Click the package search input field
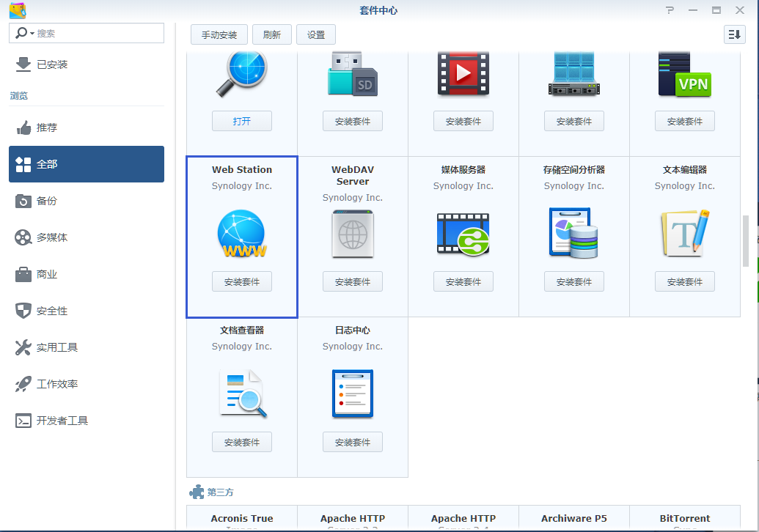Screen dimensions: 759x532 [87, 33]
